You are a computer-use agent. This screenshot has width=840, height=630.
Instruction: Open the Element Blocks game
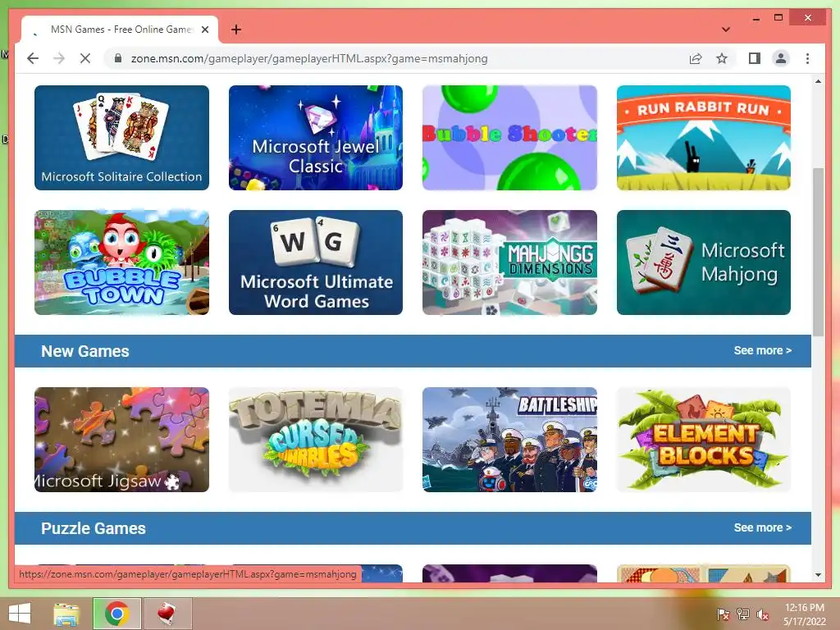click(x=703, y=440)
